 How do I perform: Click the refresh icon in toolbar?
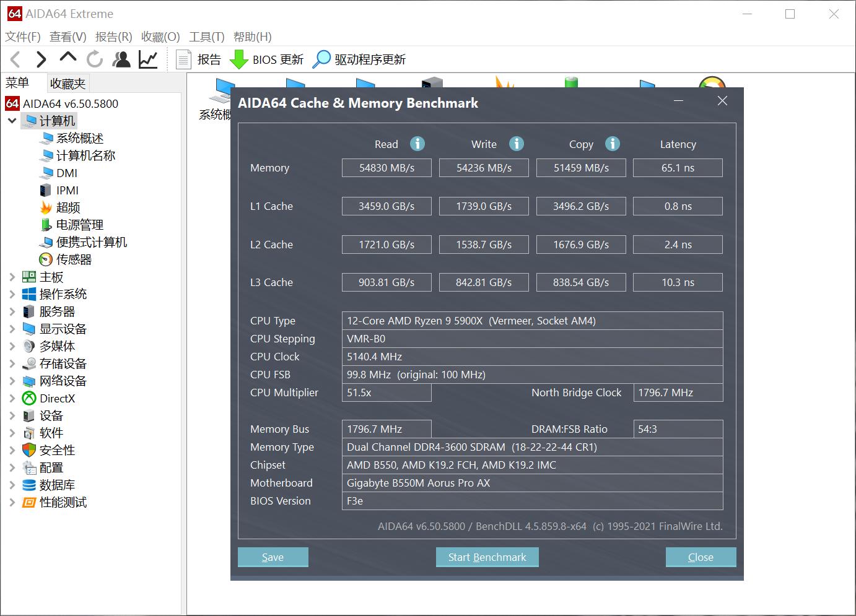[95, 59]
